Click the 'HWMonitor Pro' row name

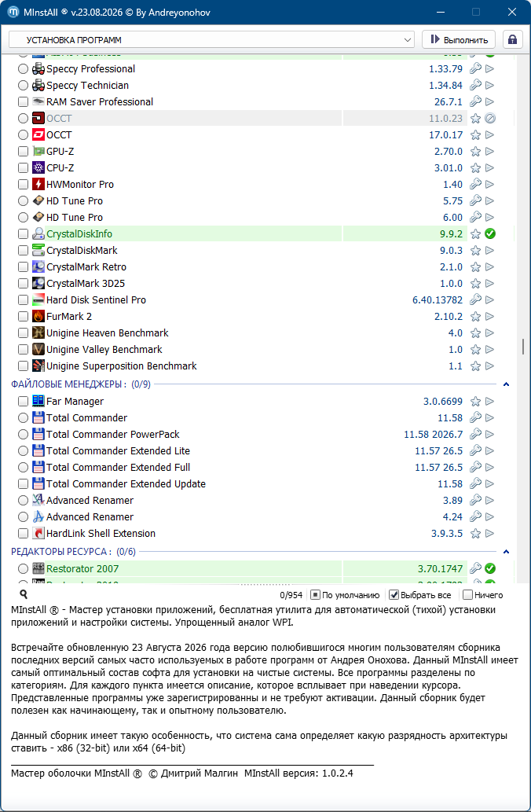[x=79, y=185]
